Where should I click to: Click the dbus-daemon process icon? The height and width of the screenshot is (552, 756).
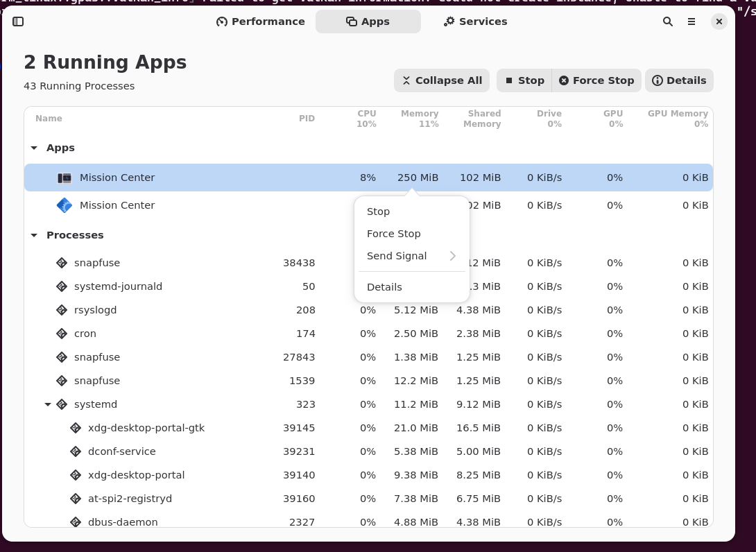pyautogui.click(x=76, y=522)
